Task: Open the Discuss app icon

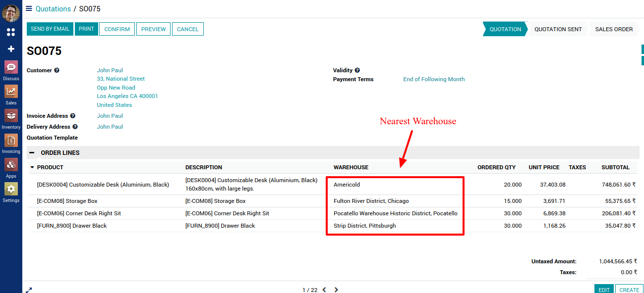Action: pyautogui.click(x=11, y=68)
